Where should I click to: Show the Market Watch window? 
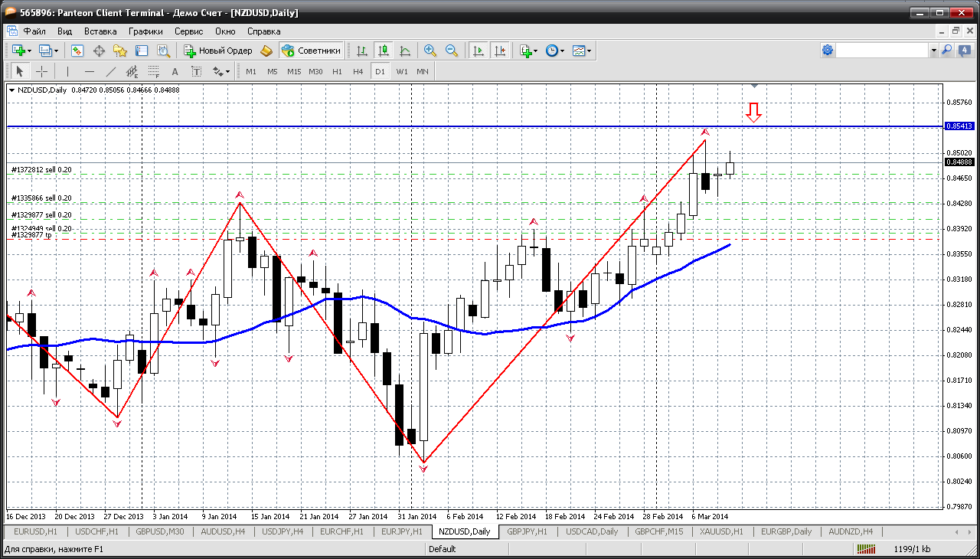[77, 51]
